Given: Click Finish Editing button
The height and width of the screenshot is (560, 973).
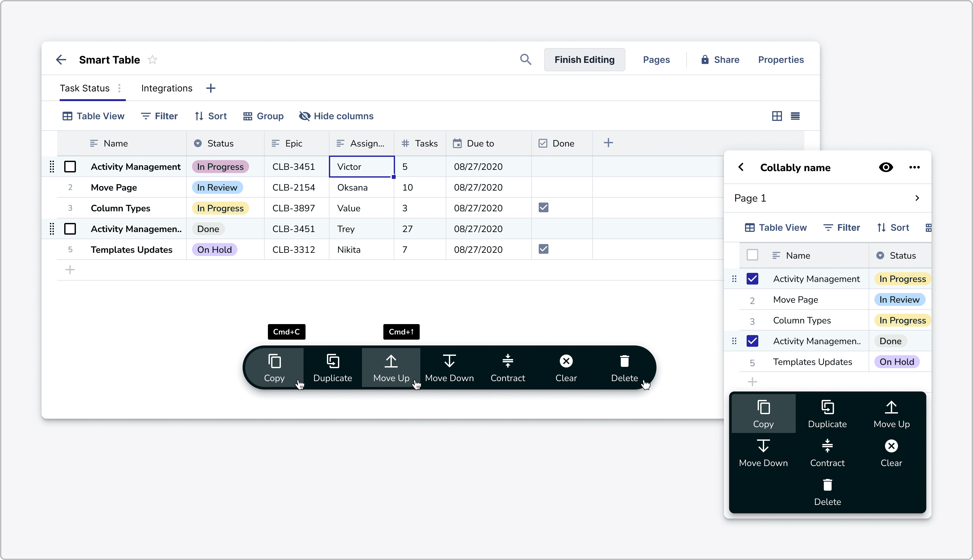Looking at the screenshot, I should pos(584,60).
